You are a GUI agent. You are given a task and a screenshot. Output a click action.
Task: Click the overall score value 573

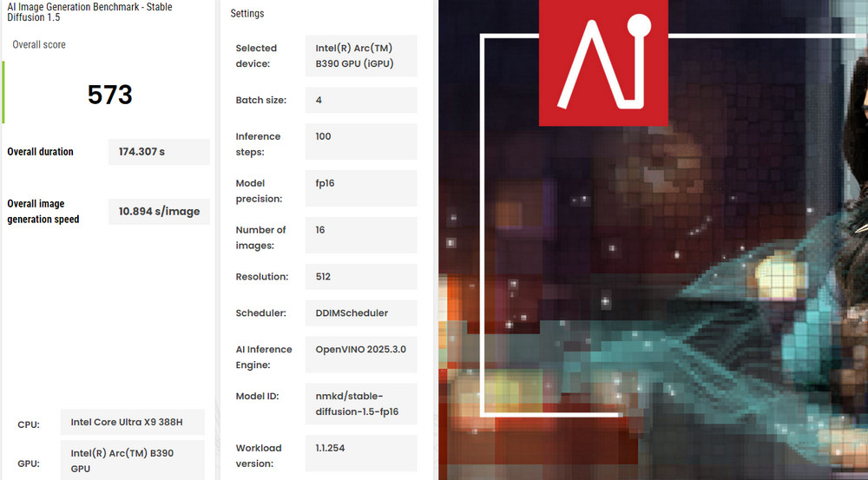point(110,95)
